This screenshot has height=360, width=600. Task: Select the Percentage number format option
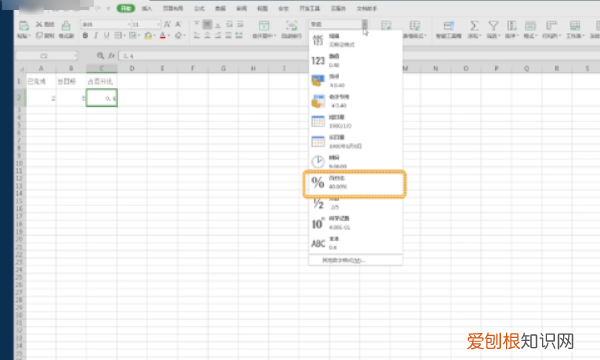[x=355, y=183]
